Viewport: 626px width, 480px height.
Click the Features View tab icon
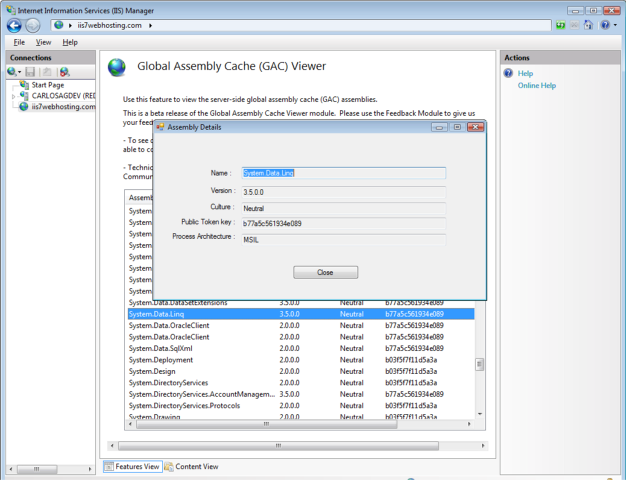tap(109, 466)
